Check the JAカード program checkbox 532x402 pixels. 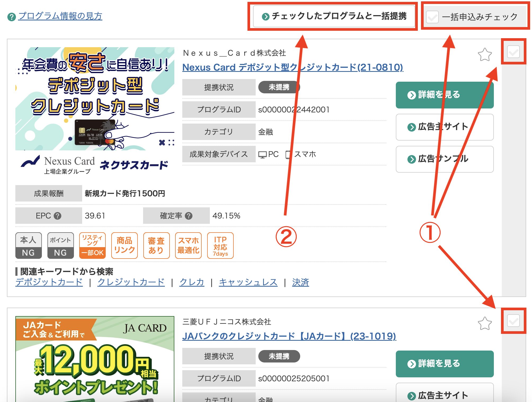[513, 321]
